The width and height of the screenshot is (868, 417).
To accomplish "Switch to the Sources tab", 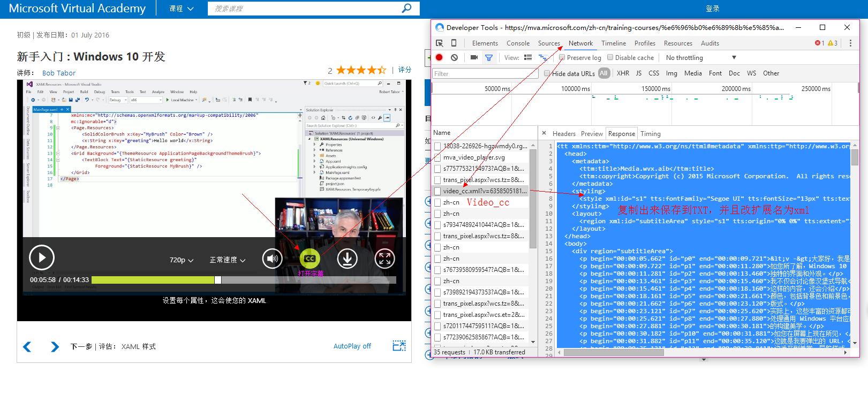I will 549,43.
